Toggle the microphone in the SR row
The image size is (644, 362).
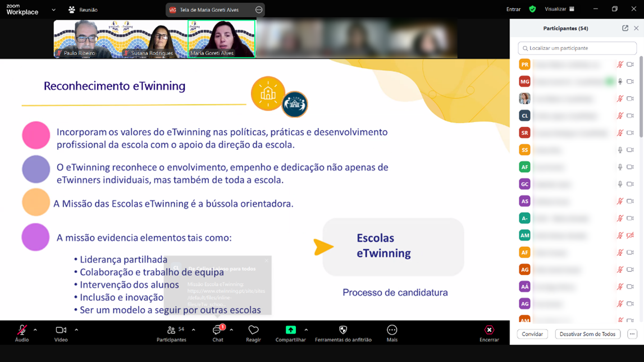pyautogui.click(x=620, y=133)
